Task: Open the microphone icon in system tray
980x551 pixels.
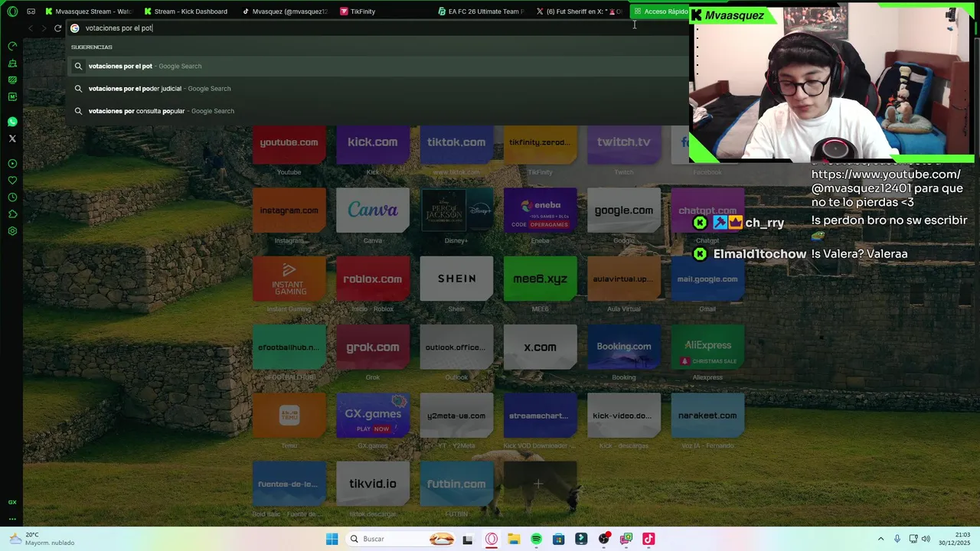Action: 897,539
